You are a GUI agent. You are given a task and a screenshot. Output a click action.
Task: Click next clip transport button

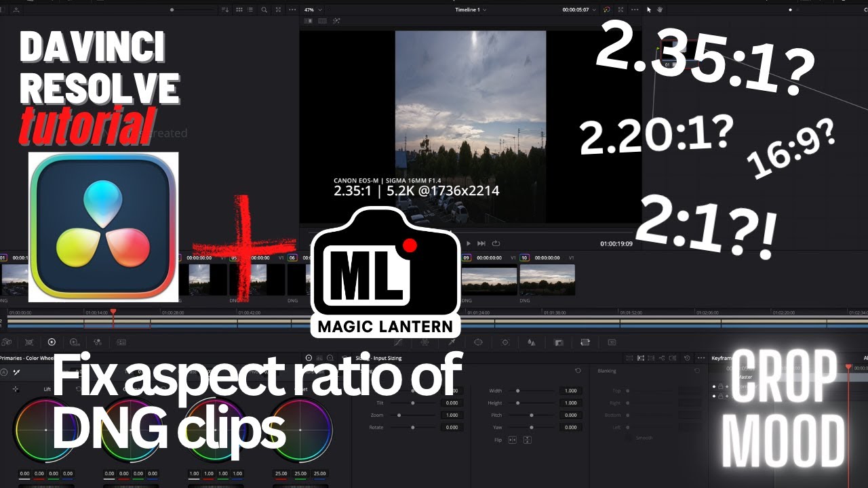(x=481, y=243)
